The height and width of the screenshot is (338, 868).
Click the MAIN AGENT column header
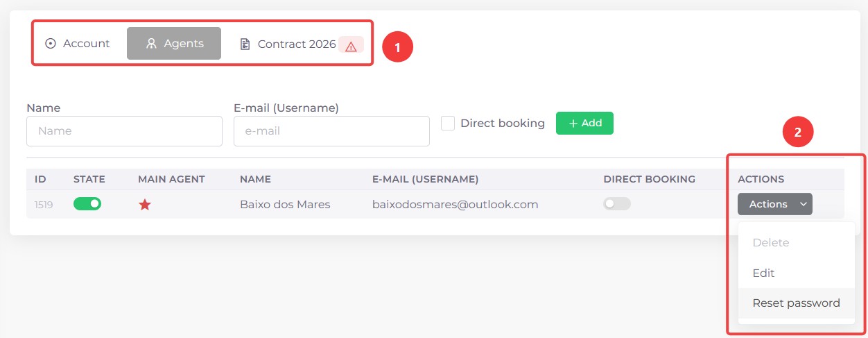(171, 179)
